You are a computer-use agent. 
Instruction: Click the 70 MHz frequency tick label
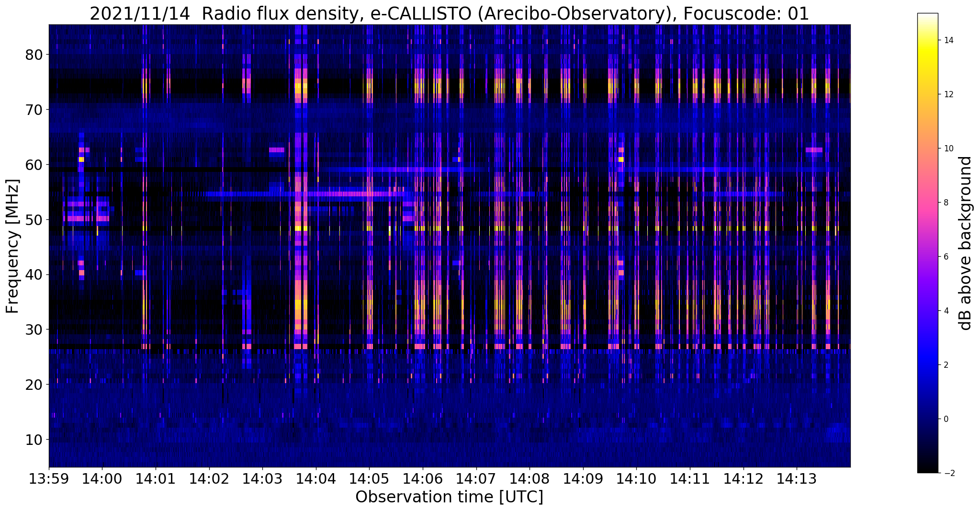pos(34,110)
